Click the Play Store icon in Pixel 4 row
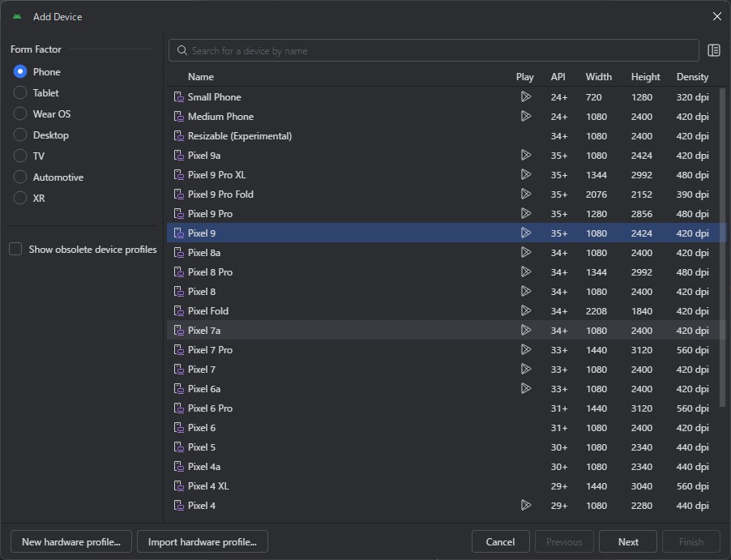The width and height of the screenshot is (731, 560). [525, 505]
